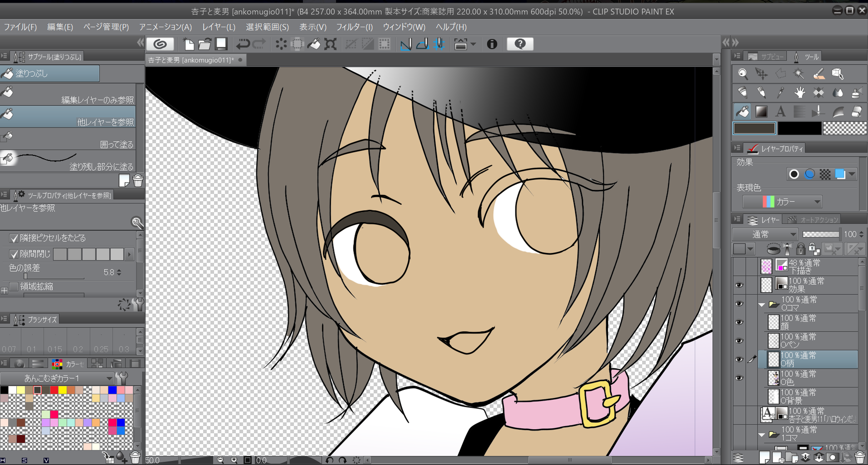Open the 編集(E) menu
Image resolution: width=868 pixels, height=465 pixels.
tap(60, 27)
